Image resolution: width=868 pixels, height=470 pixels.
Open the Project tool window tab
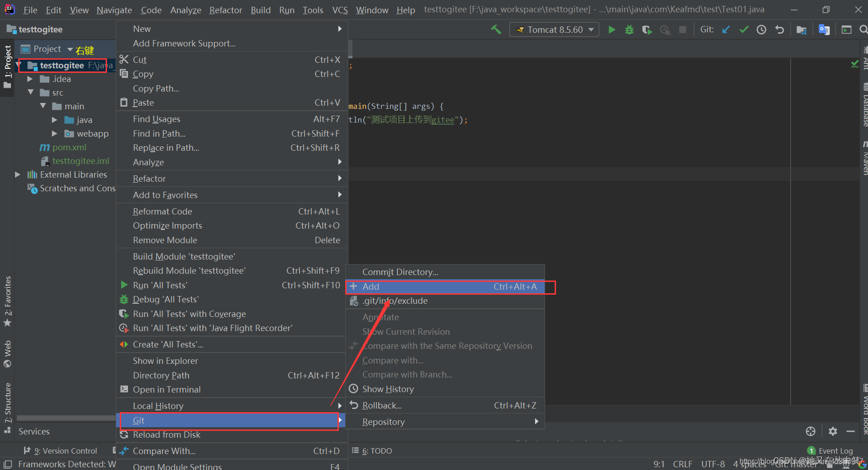click(x=7, y=67)
